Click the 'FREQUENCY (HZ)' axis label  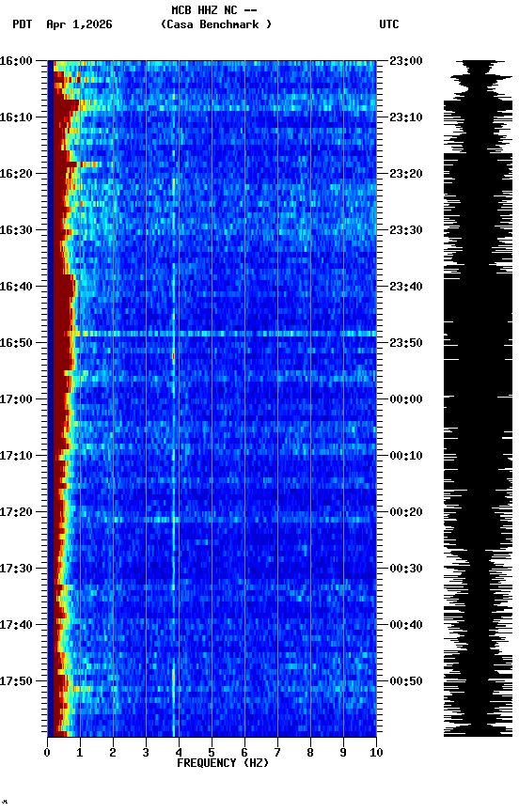coord(223,763)
